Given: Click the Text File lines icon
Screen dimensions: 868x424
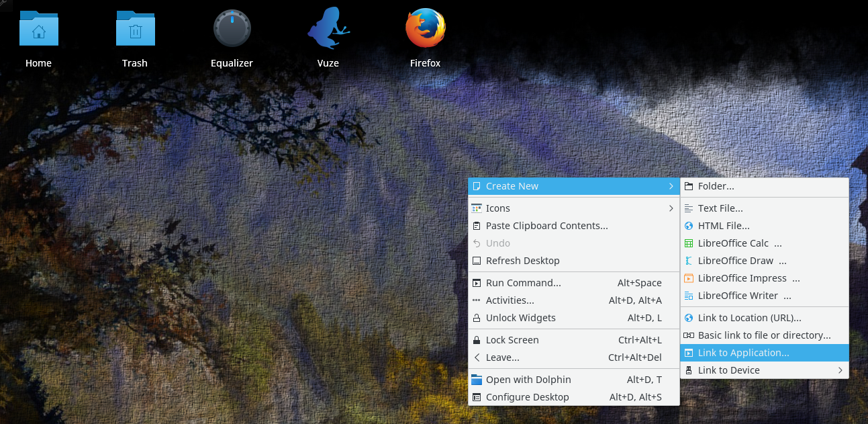Looking at the screenshot, I should point(689,208).
